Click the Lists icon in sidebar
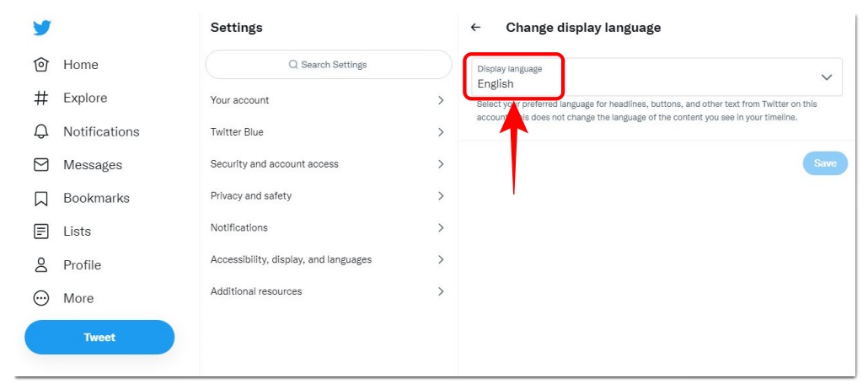 tap(40, 232)
